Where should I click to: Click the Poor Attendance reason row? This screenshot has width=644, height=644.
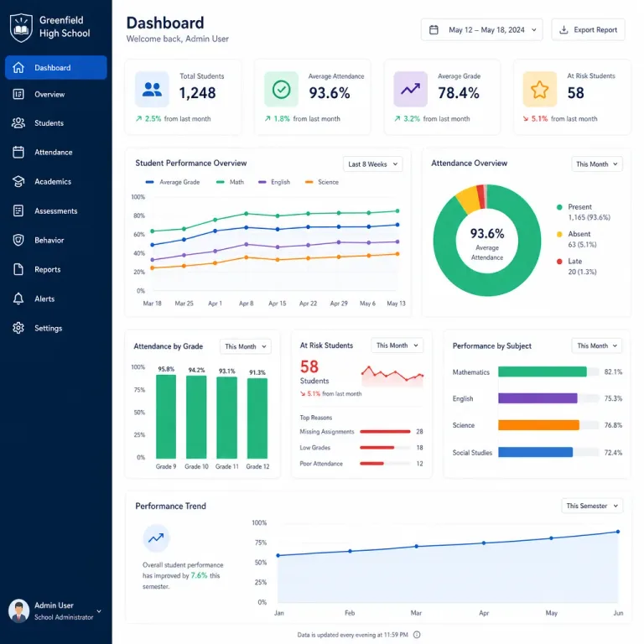point(361,463)
